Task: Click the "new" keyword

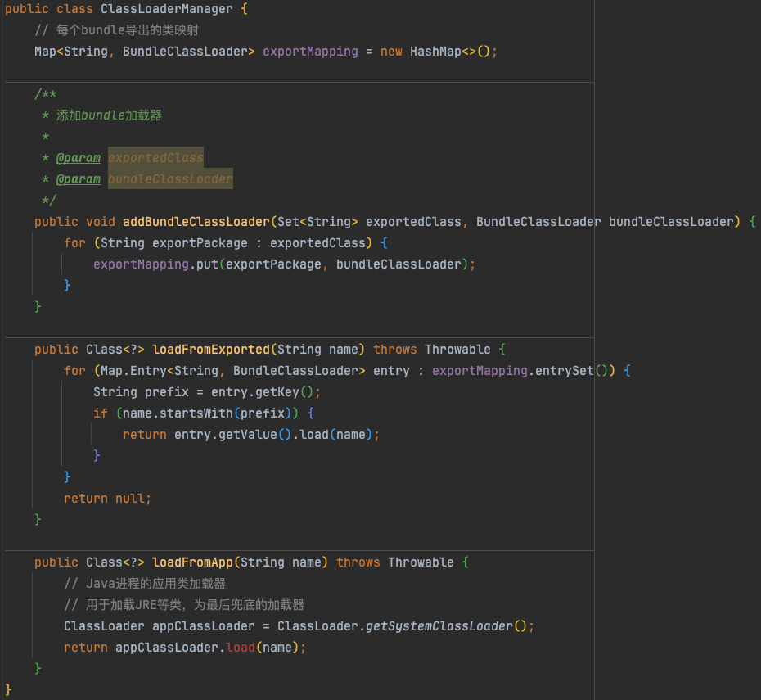Action: 391,52
